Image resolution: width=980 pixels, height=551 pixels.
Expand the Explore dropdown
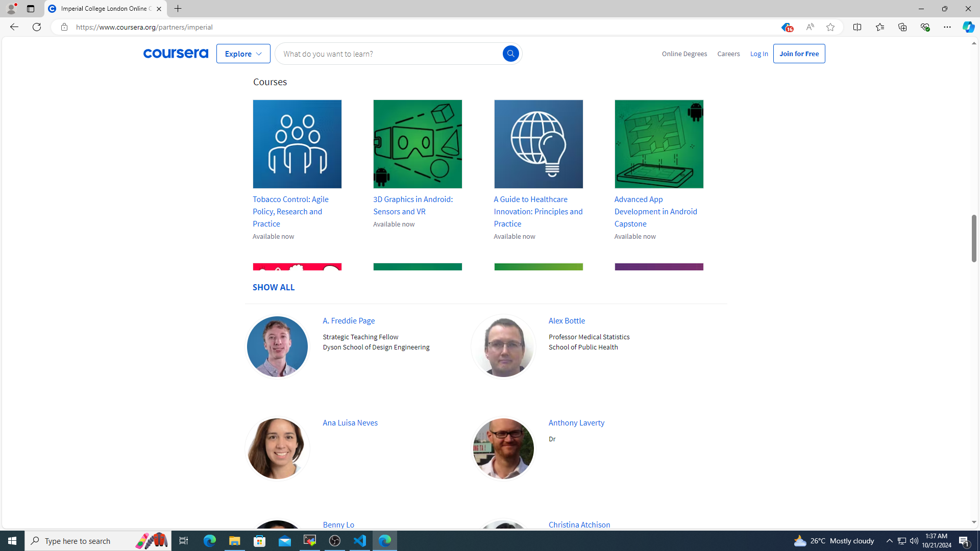pos(243,54)
